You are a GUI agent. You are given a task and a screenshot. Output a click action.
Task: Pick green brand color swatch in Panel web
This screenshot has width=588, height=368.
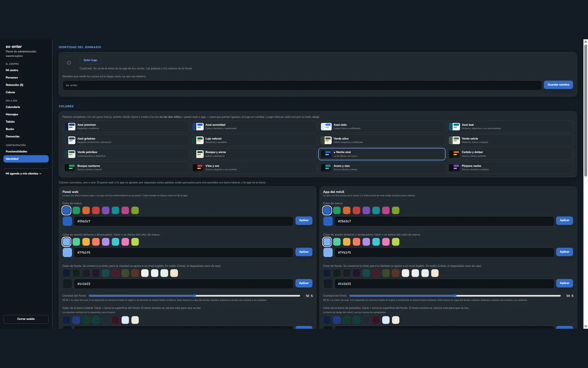click(76, 210)
